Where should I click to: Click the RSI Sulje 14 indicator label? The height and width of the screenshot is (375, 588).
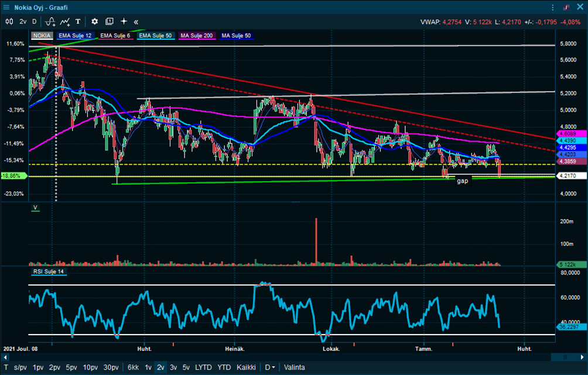coord(49,272)
